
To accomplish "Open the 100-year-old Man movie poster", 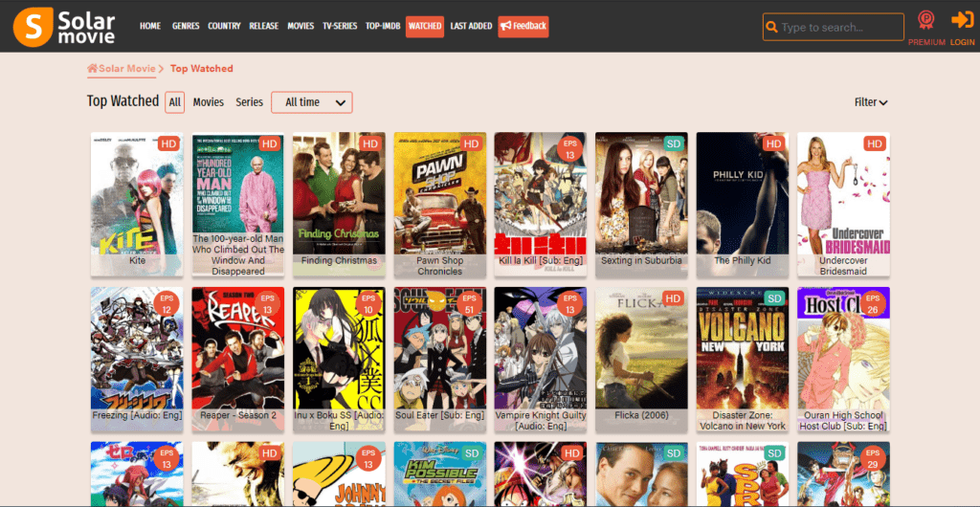I will (x=238, y=204).
